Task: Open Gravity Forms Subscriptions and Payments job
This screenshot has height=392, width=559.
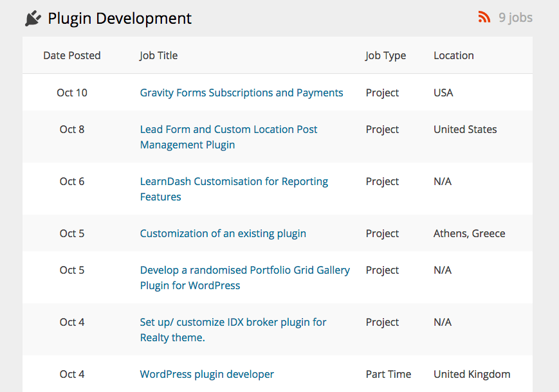Action: [241, 93]
